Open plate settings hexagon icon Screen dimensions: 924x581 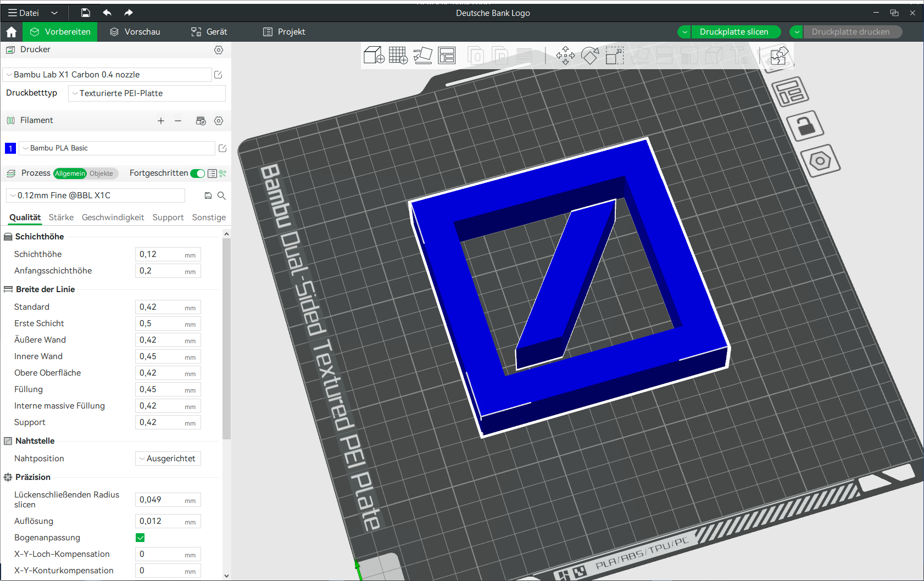[x=820, y=161]
